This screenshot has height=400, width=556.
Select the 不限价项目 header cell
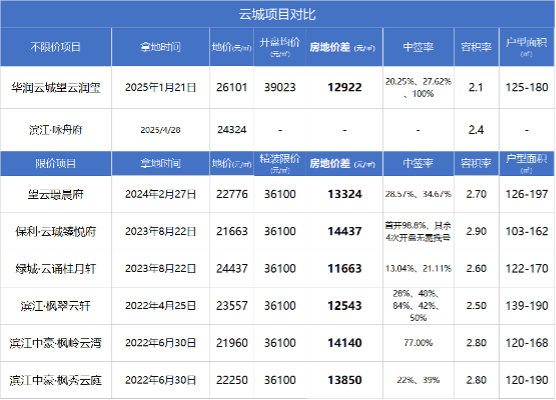pyautogui.click(x=56, y=47)
